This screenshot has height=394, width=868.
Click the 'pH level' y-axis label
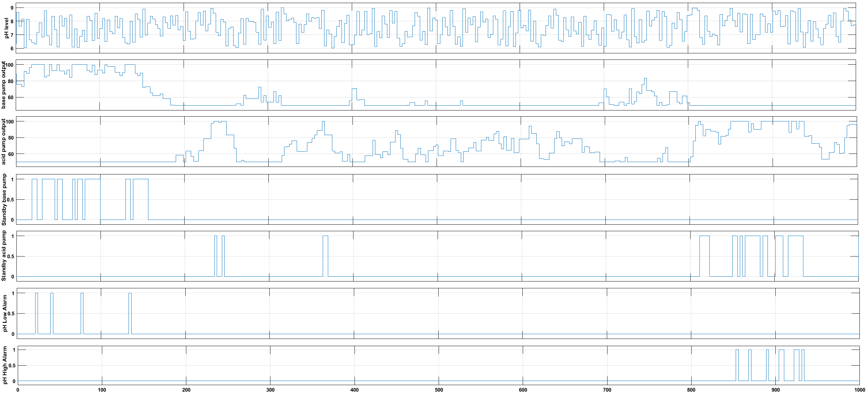pos(6,28)
